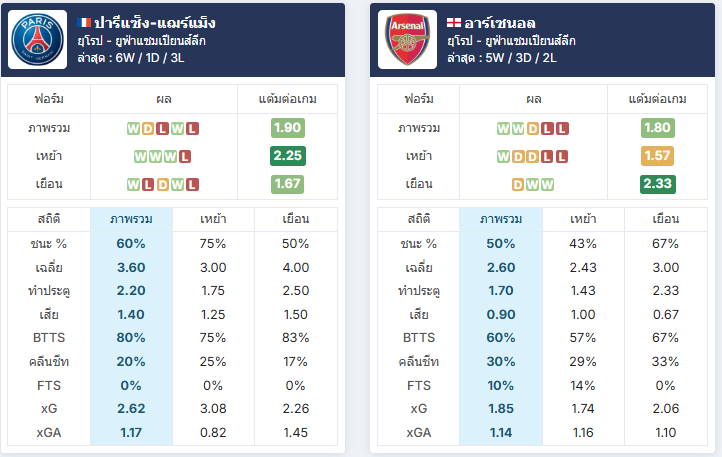Click PSG points-per-game 2.25 green badge
This screenshot has height=457, width=722.
click(x=287, y=156)
